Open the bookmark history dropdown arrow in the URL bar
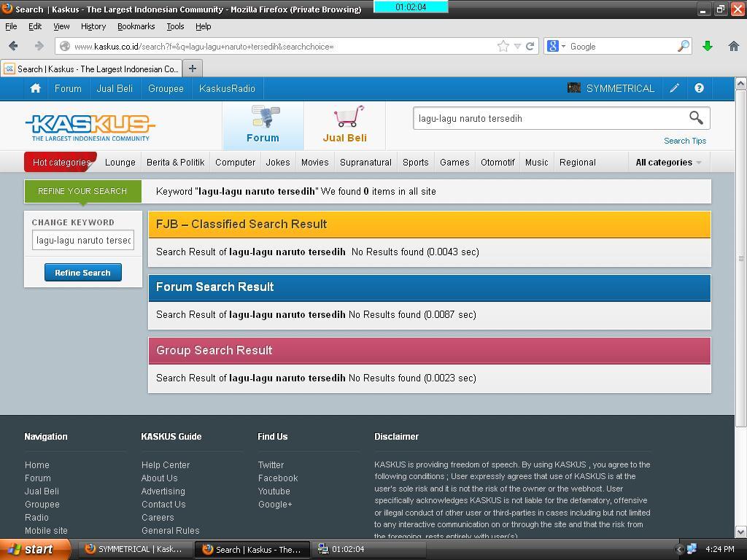 tap(517, 46)
